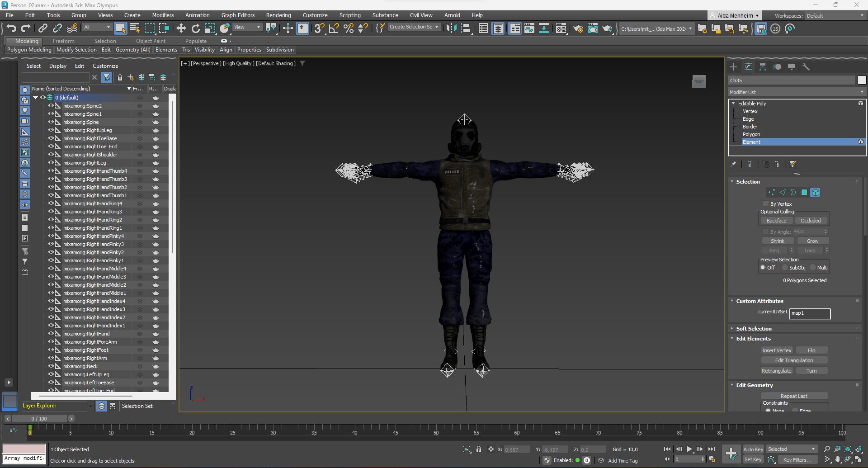Click the time slider 0 / 100 handle
This screenshot has width=868, height=468.
39,419
